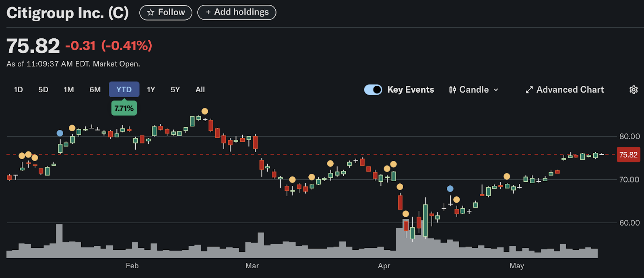
Task: Click the 70.00 price axis label
Action: 630,180
